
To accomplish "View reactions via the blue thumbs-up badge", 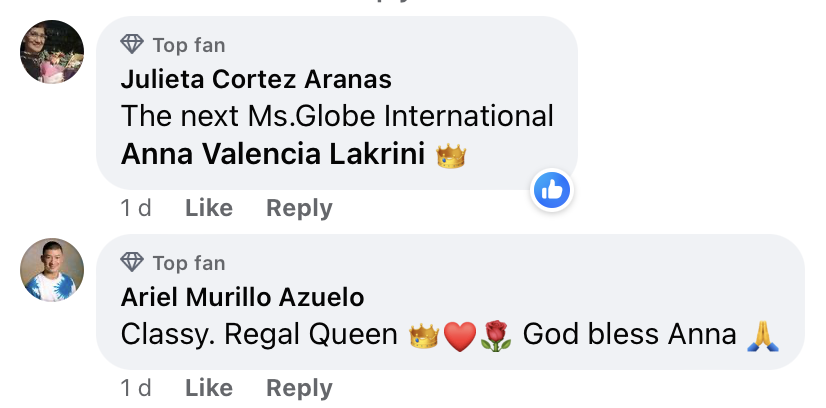I will click(552, 190).
